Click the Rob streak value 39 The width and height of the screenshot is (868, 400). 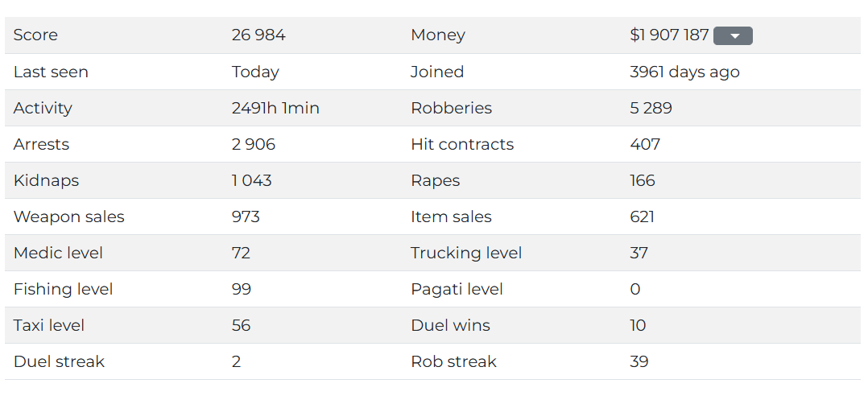(x=639, y=362)
